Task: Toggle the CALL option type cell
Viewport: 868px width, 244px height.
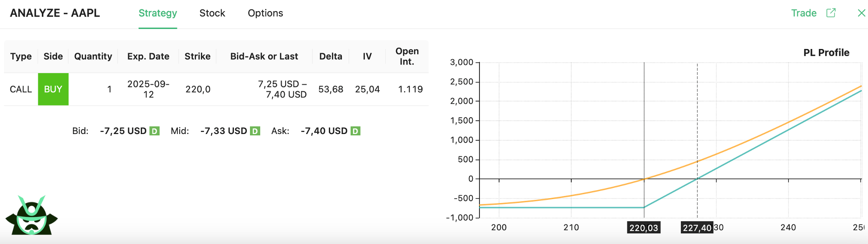Action: pyautogui.click(x=21, y=89)
